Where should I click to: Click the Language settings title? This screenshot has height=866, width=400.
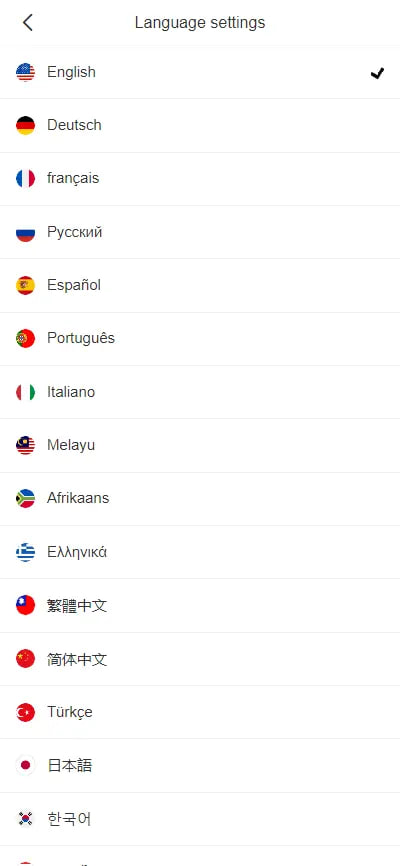(200, 23)
